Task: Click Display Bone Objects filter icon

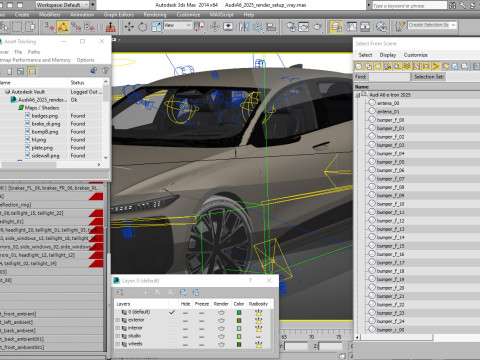Action: click(x=436, y=66)
